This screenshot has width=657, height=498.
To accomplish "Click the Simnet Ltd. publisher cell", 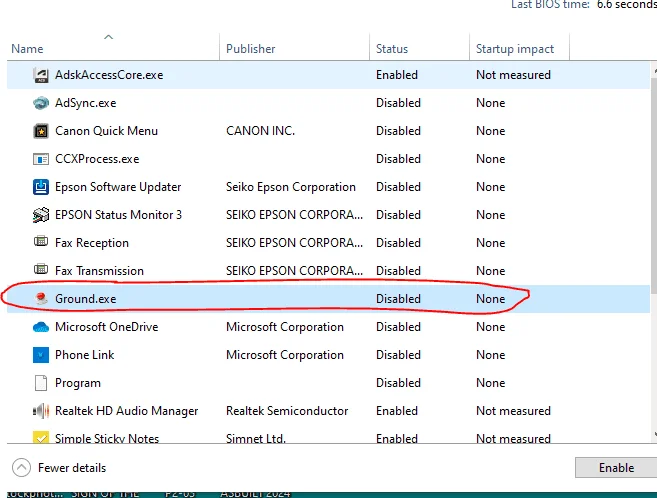I will [256, 438].
